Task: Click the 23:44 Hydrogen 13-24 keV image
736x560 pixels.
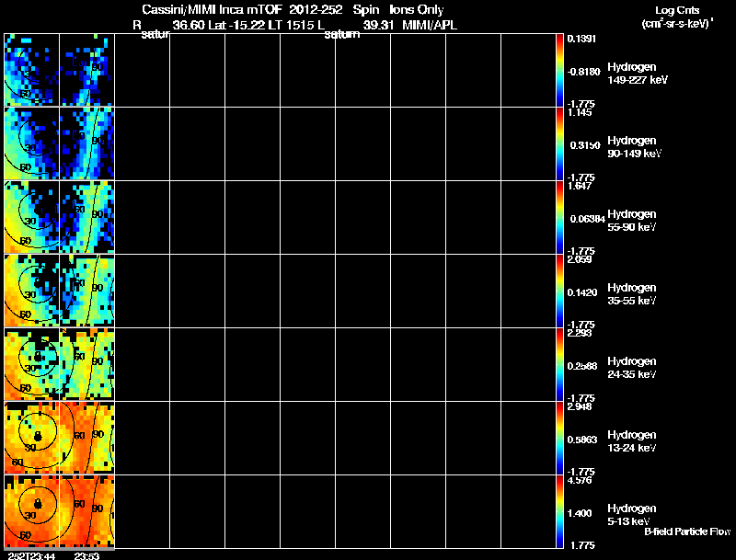Action: 32,438
